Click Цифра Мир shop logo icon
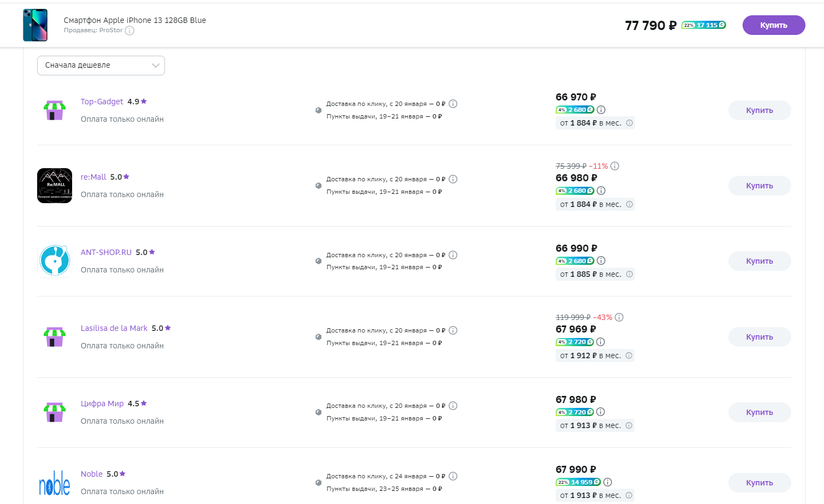This screenshot has height=504, width=824. click(x=55, y=412)
